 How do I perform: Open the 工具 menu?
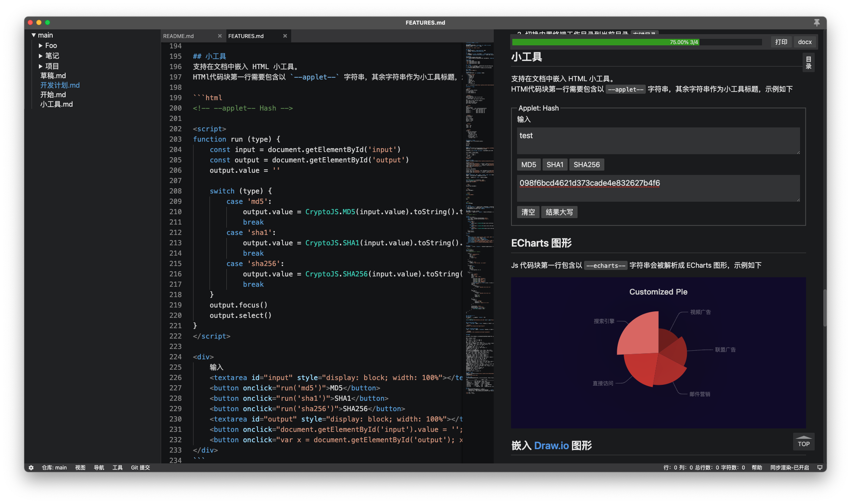[117, 467]
